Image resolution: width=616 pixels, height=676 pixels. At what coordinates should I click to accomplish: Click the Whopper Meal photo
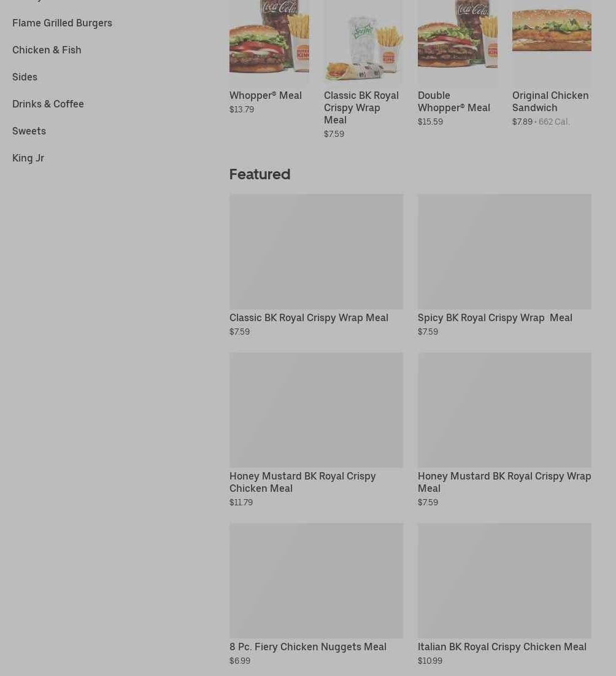[269, 41]
